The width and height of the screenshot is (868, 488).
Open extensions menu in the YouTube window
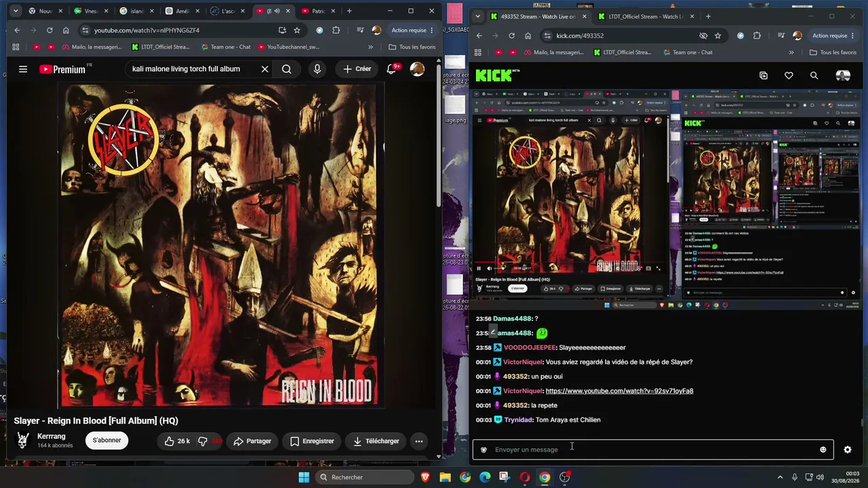click(x=336, y=30)
